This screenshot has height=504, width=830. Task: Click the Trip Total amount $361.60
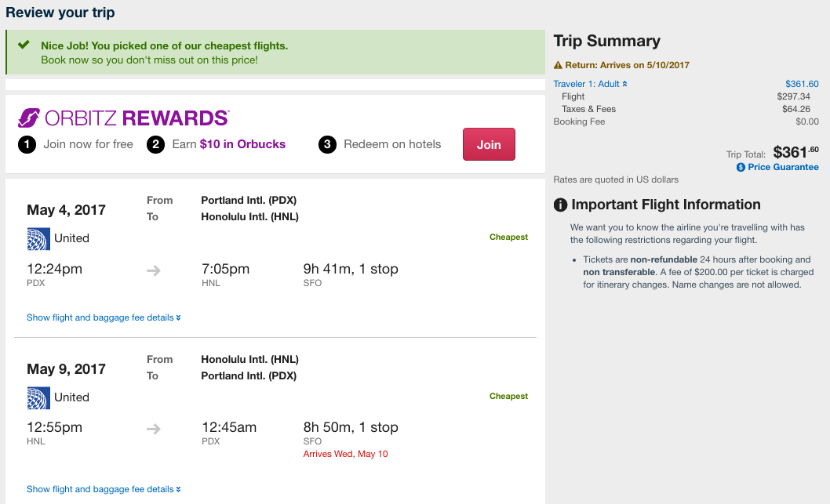tap(795, 152)
